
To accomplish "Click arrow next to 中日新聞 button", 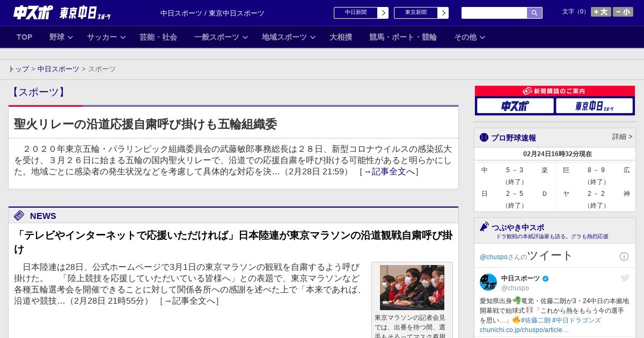I will (383, 13).
